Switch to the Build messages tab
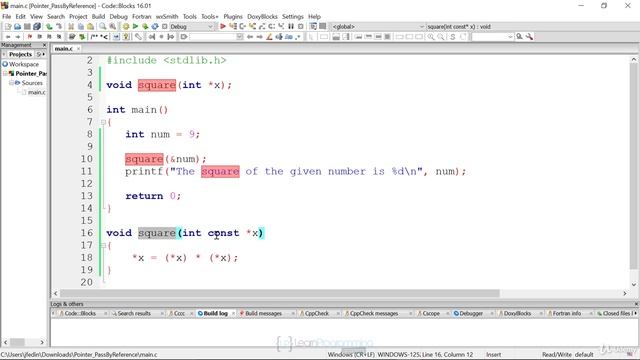Screen dimensions: 640x360 click(x=263, y=313)
